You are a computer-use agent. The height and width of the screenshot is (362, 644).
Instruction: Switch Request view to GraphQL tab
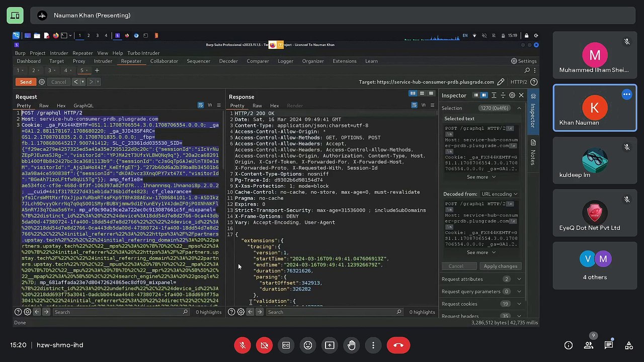pyautogui.click(x=84, y=106)
